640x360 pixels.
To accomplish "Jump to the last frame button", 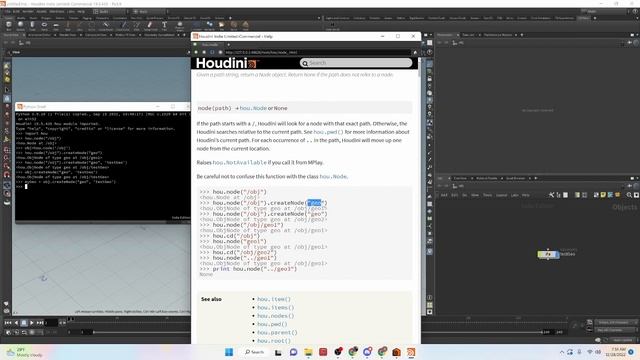I will pos(40,323).
